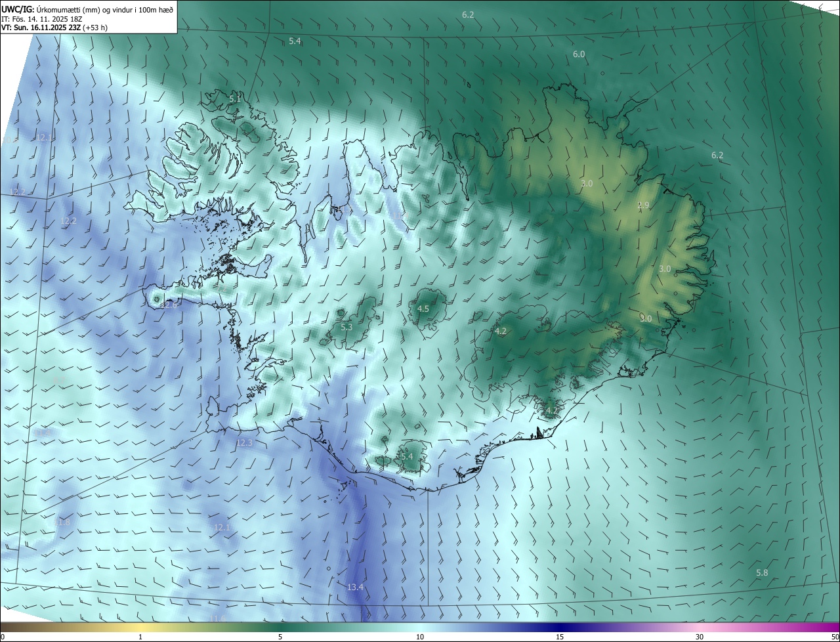Click the 5.3 value label
This screenshot has width=840, height=642.
(346, 327)
